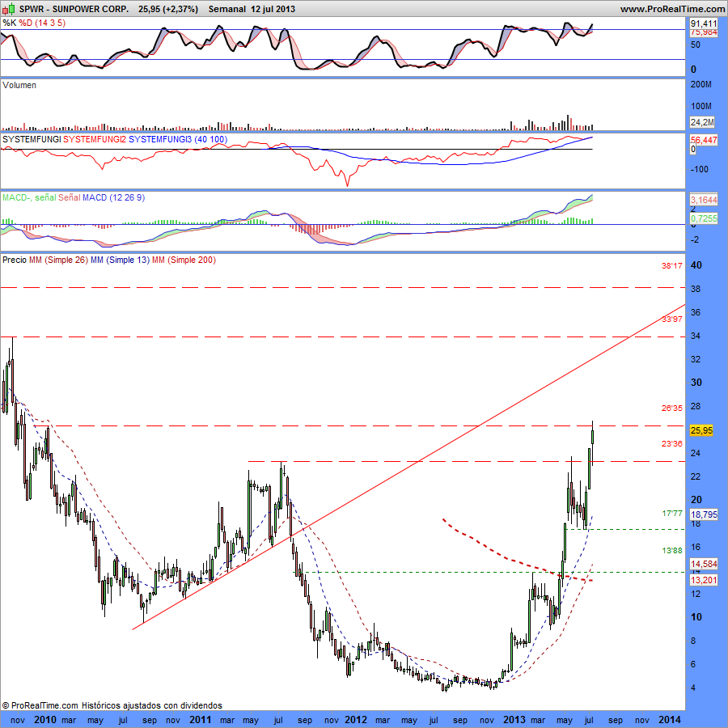The height and width of the screenshot is (728, 728).
Task: Click the 13,201 moving average value tag
Action: [704, 580]
